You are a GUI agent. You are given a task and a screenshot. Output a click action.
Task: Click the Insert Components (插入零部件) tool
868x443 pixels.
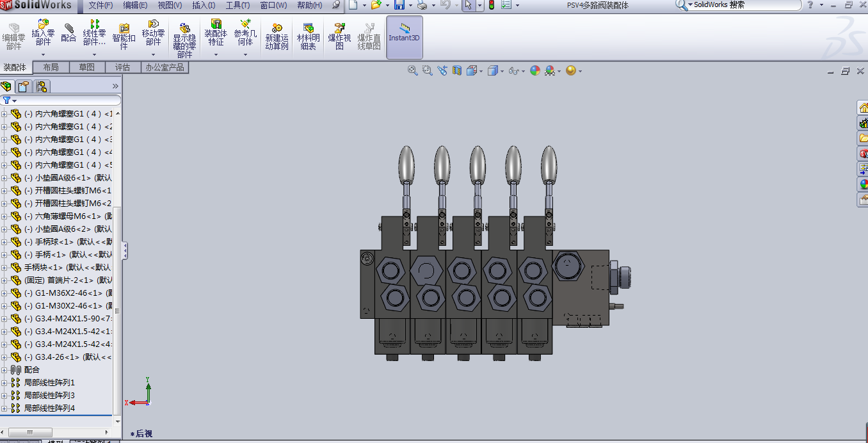pyautogui.click(x=43, y=33)
